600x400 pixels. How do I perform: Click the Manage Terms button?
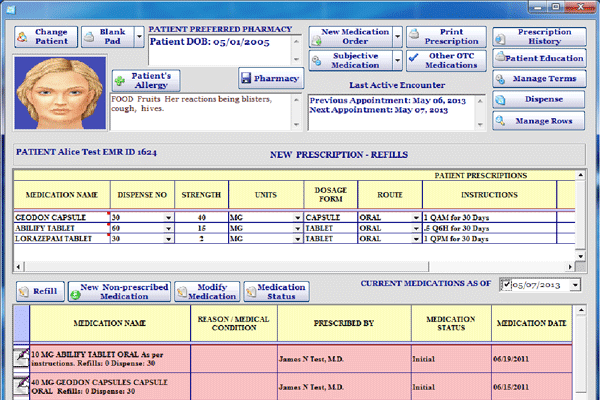539,78
